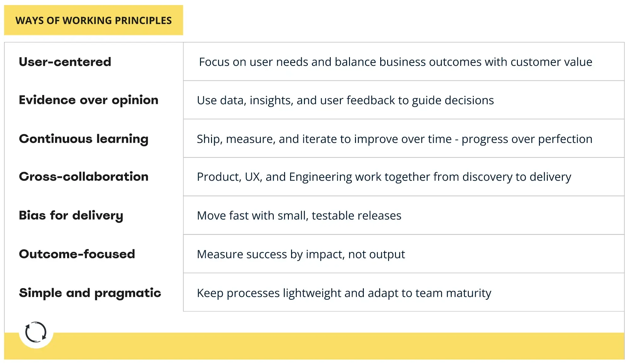Image resolution: width=630 pixels, height=364 pixels.
Task: Select the 'customer value' phrase in first row
Action: (551, 62)
